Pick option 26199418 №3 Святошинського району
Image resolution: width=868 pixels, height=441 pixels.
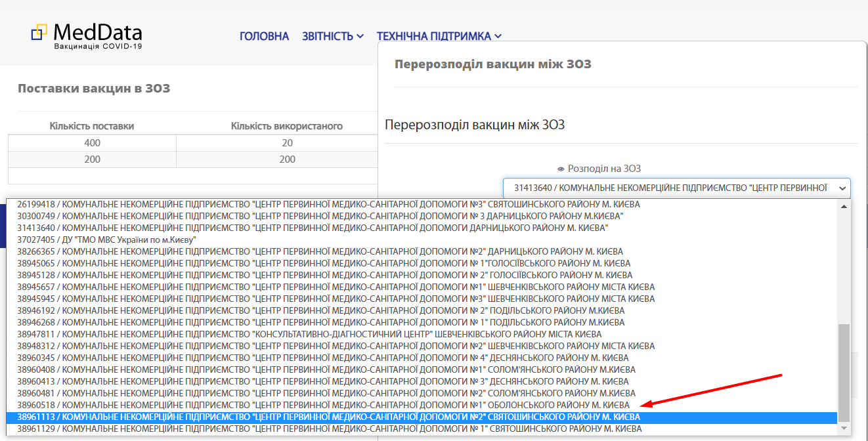(x=328, y=204)
